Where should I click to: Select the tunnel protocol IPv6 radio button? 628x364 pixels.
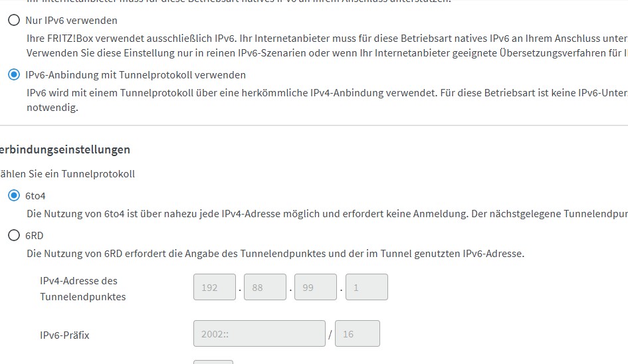tap(14, 75)
